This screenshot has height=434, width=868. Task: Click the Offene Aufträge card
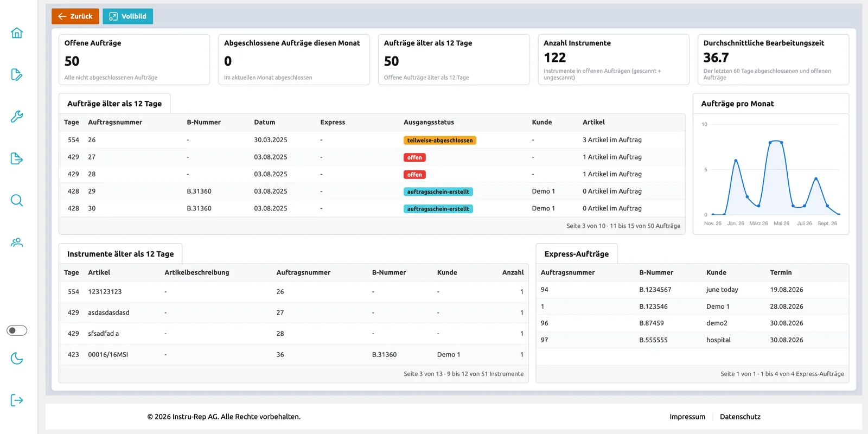coord(134,60)
